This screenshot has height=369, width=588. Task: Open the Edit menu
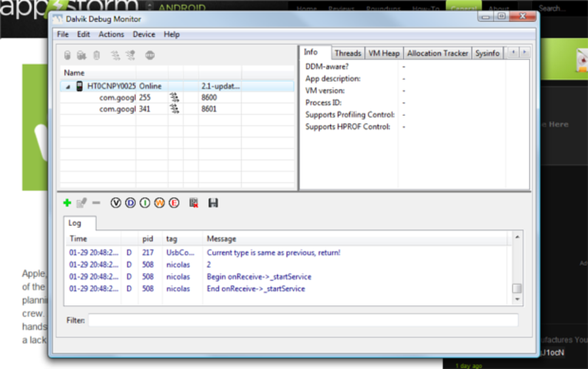[83, 34]
